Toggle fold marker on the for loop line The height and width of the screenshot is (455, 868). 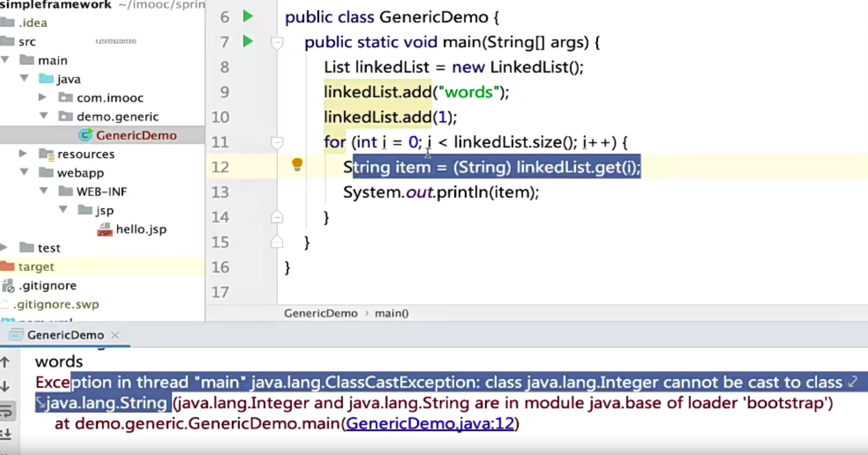(x=277, y=142)
